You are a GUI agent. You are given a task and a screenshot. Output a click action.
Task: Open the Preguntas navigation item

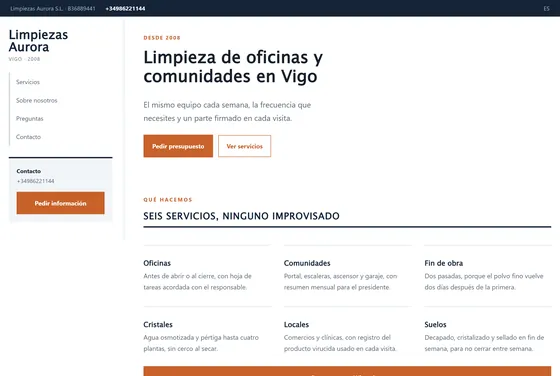[30, 119]
